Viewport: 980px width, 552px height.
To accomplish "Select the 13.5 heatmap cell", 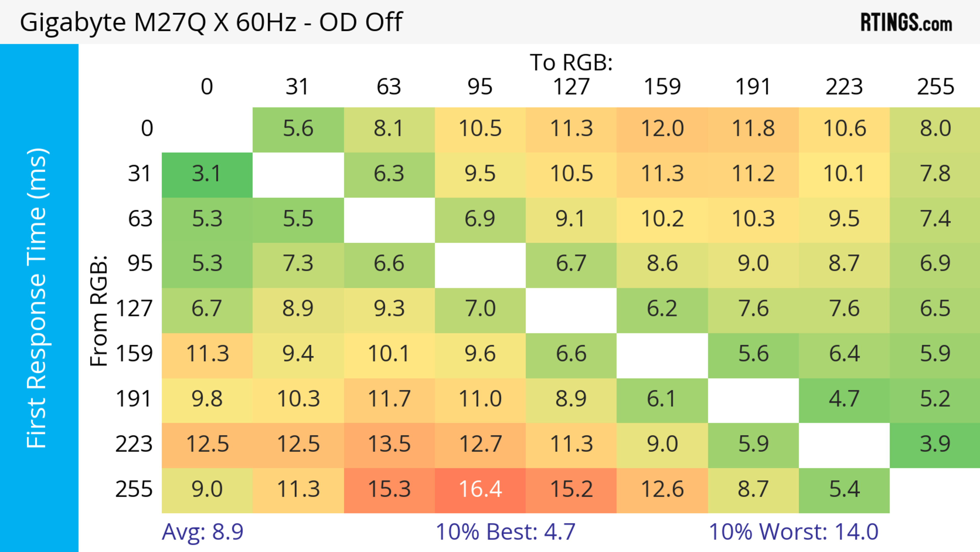I will (x=389, y=444).
